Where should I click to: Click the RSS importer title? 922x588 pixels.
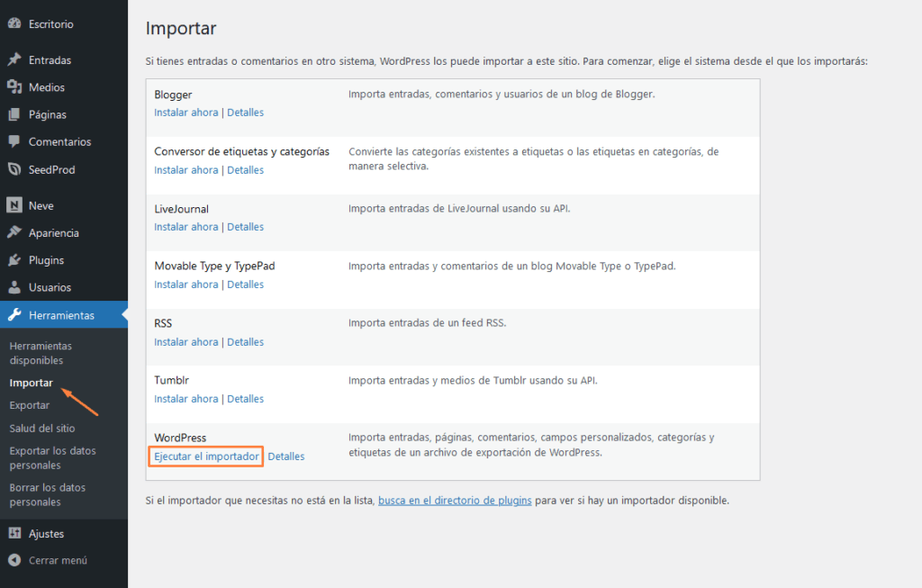click(x=163, y=322)
